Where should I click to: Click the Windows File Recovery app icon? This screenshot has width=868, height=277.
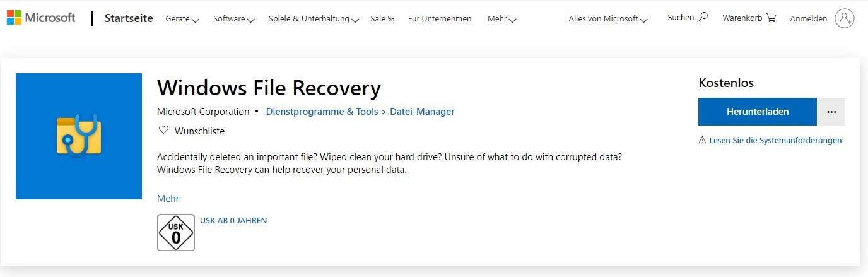tap(79, 136)
